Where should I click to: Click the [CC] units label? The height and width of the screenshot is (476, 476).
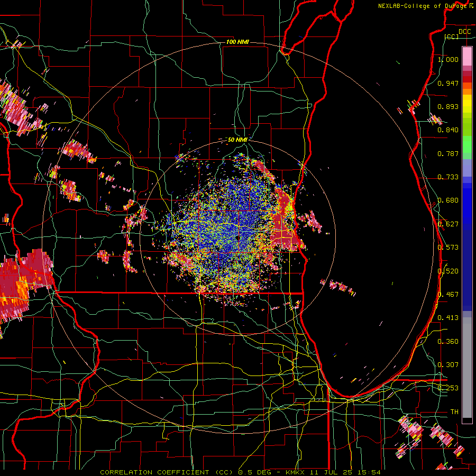[x=452, y=36]
